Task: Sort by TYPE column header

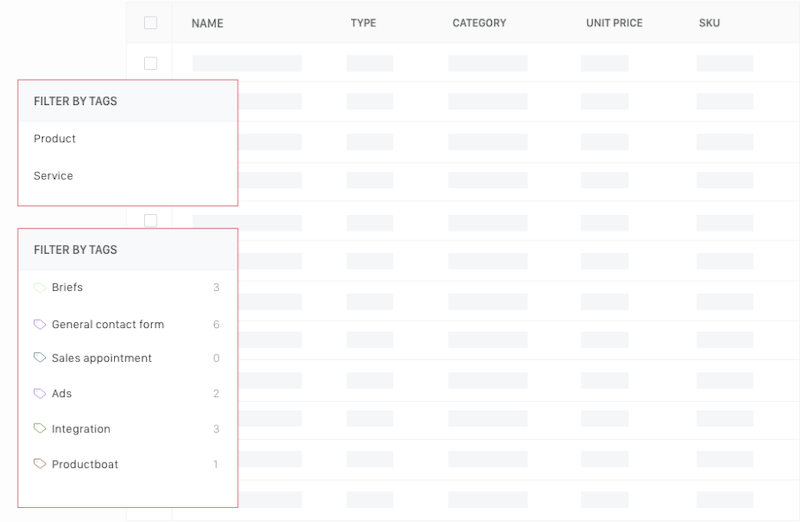Action: point(363,23)
